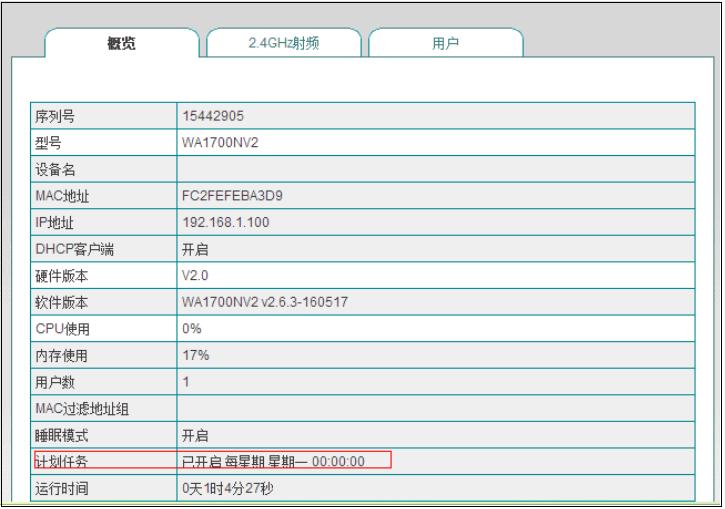The width and height of the screenshot is (725, 509).
Task: Select hardware version value V2.0
Action: pos(195,276)
